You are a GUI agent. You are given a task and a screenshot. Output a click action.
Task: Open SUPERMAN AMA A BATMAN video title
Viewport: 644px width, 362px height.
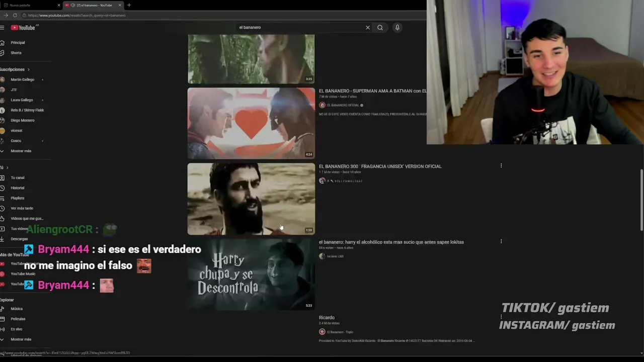point(372,91)
